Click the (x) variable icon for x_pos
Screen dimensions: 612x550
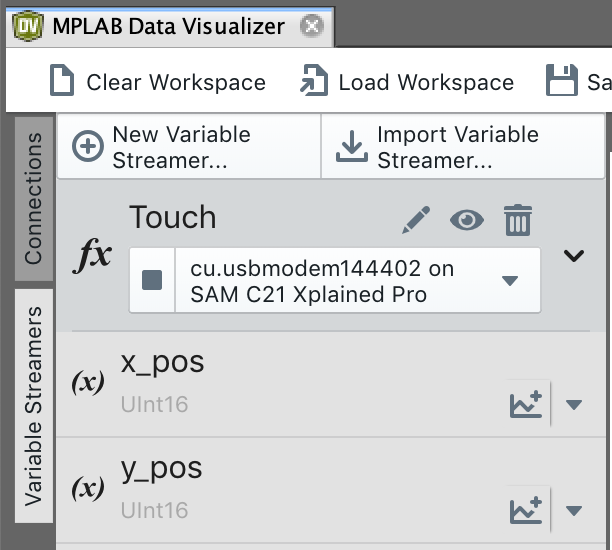point(88,383)
